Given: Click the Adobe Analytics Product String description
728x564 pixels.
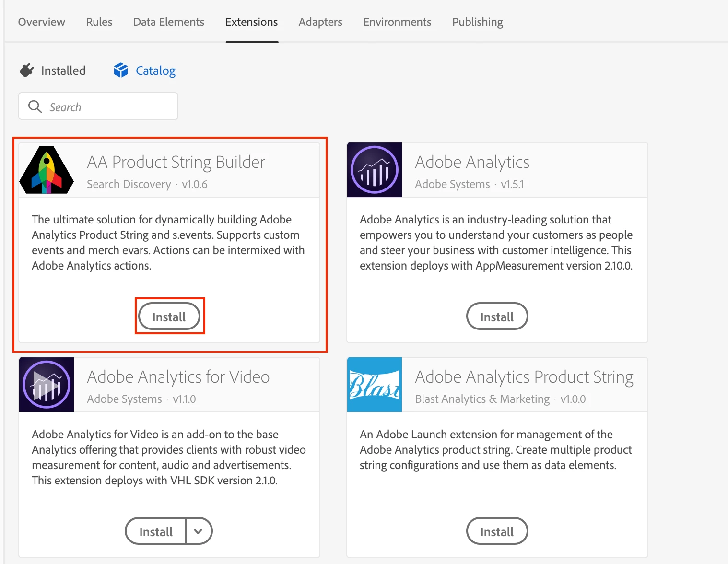Looking at the screenshot, I should pos(496,450).
